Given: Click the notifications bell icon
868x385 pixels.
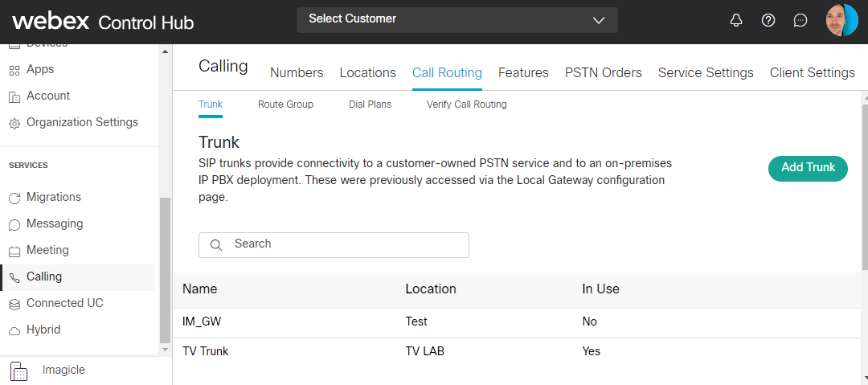Looking at the screenshot, I should 735,20.
